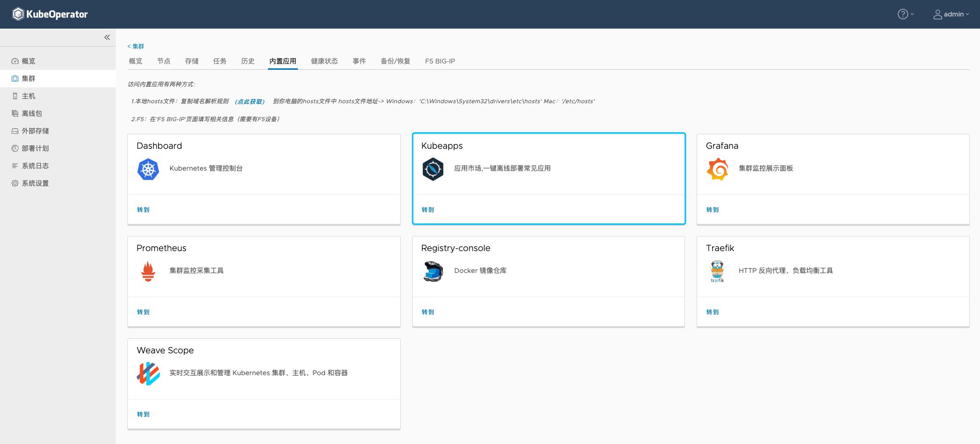Switch to the 存储 tab

192,61
